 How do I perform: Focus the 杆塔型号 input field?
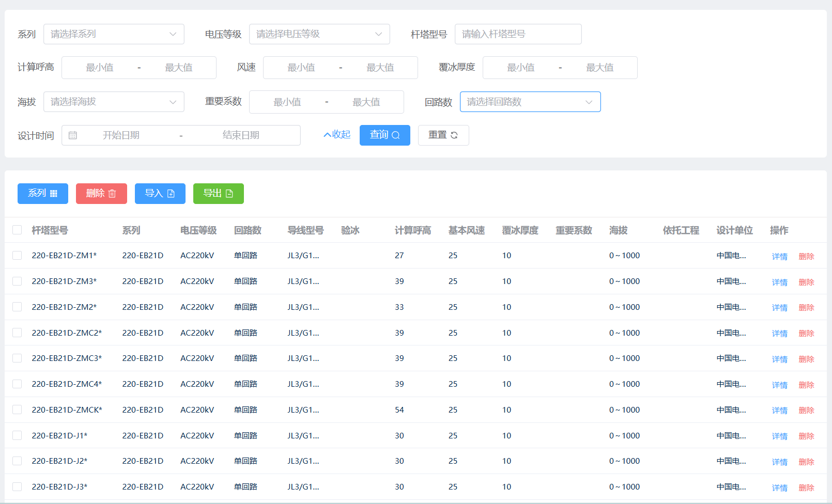pos(518,34)
